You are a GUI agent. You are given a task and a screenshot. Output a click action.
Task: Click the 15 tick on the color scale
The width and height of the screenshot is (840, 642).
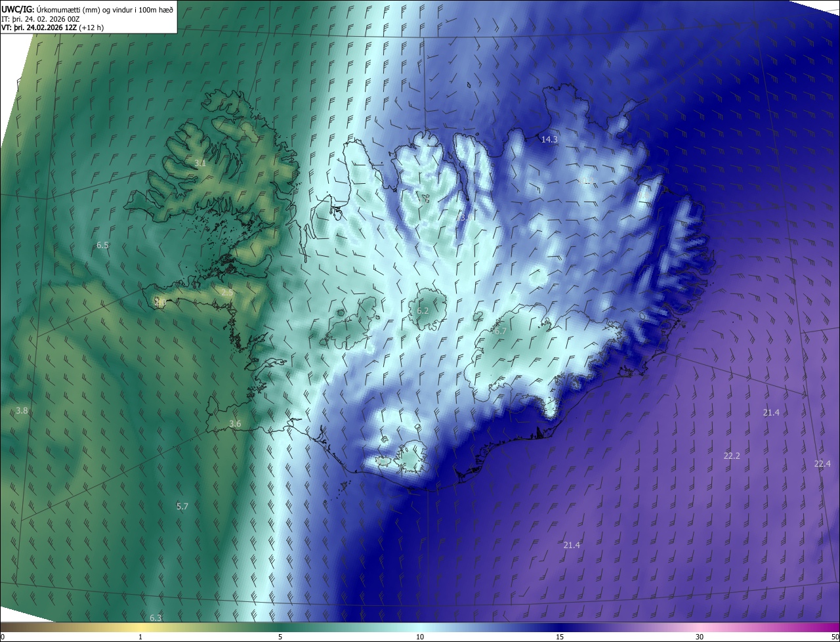click(560, 637)
